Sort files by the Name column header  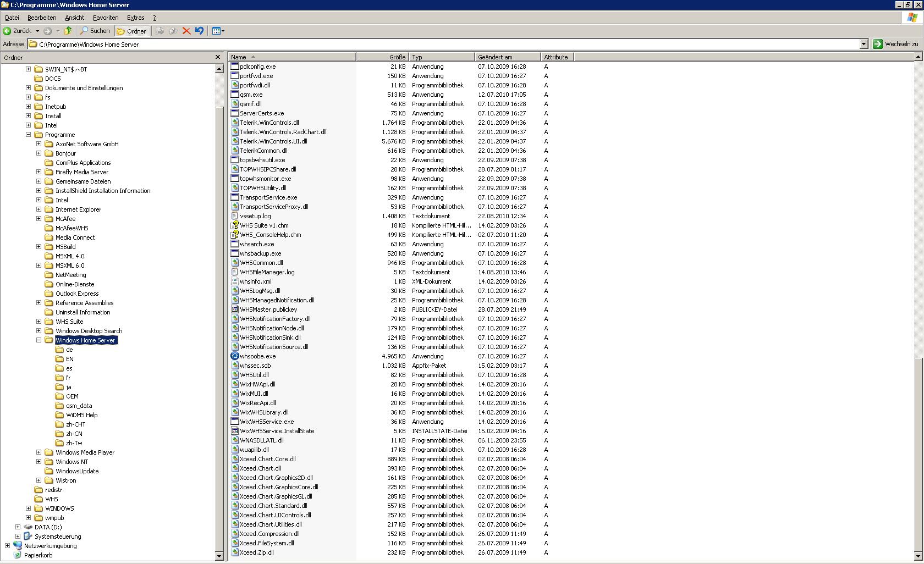click(292, 57)
